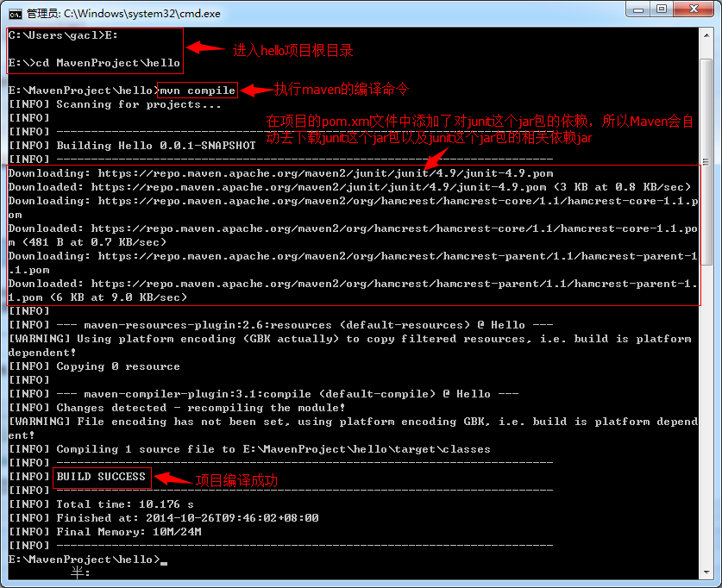Click the scrollbar down arrow
This screenshot has height=588, width=722.
click(706, 572)
